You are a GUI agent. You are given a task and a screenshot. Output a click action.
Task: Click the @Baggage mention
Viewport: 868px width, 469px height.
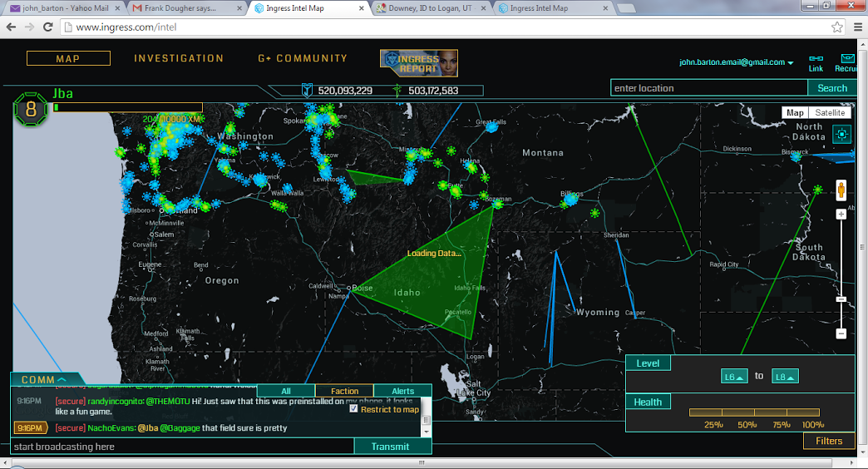180,427
